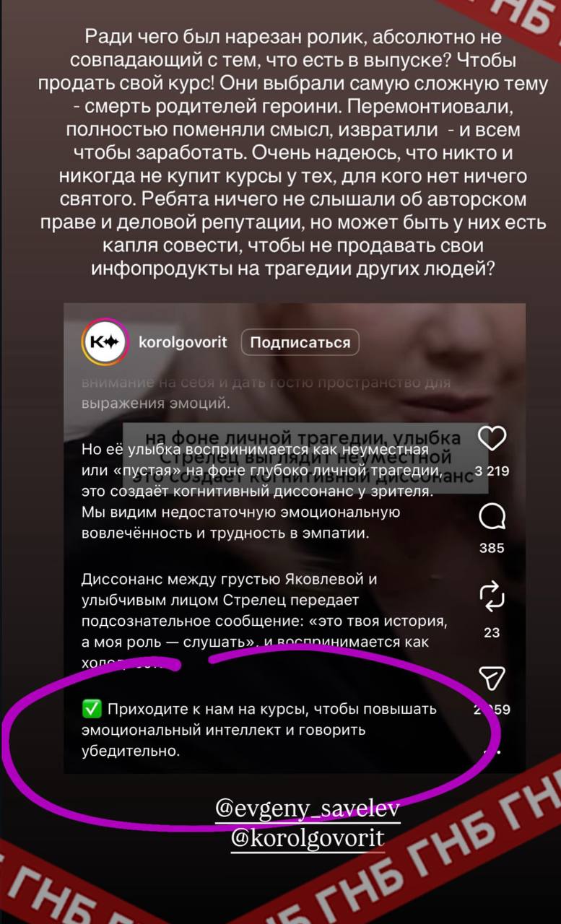Click the green checkmark emoji in caption
The image size is (561, 924).
[x=92, y=709]
